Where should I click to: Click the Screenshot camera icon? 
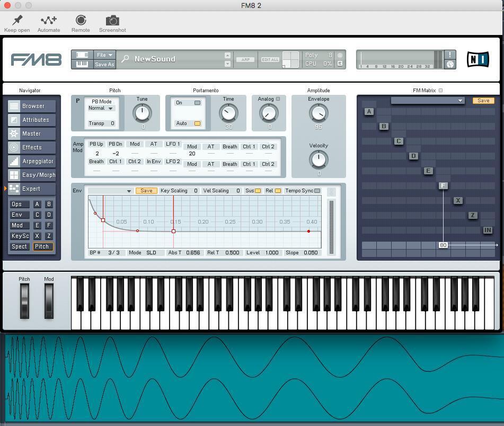pos(112,20)
